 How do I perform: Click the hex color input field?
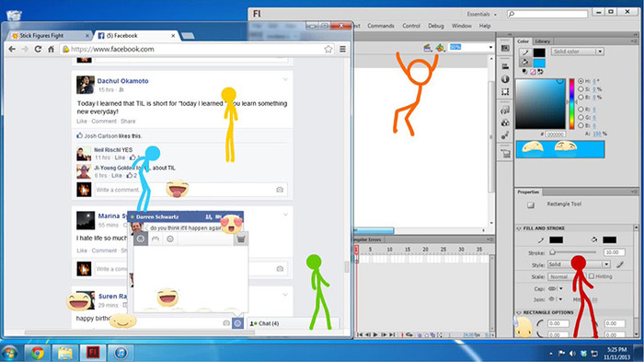pyautogui.click(x=556, y=134)
